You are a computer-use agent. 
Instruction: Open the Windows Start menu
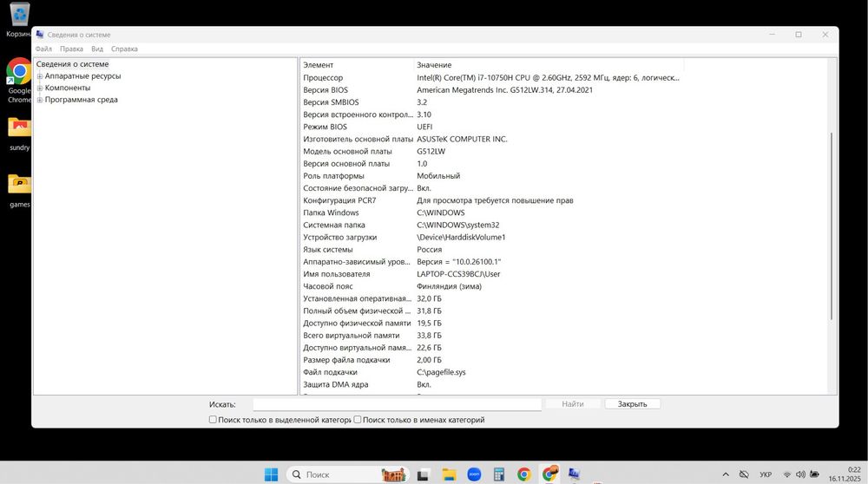click(271, 474)
